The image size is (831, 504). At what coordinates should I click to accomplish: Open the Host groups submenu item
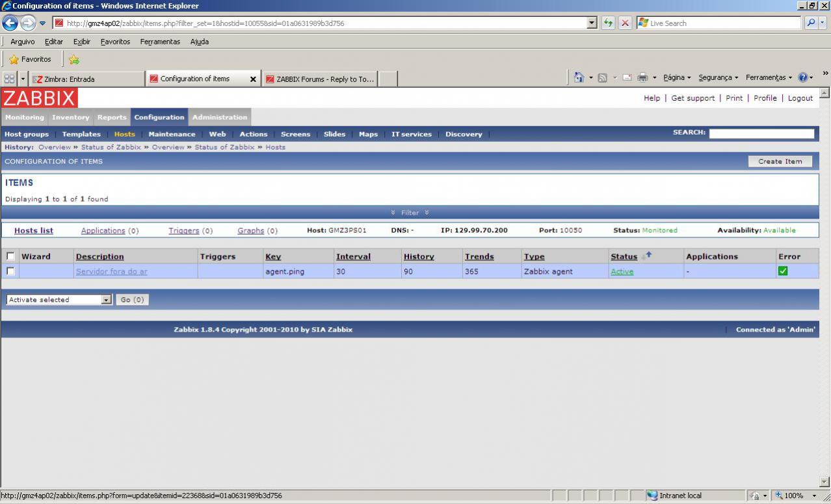coord(27,134)
